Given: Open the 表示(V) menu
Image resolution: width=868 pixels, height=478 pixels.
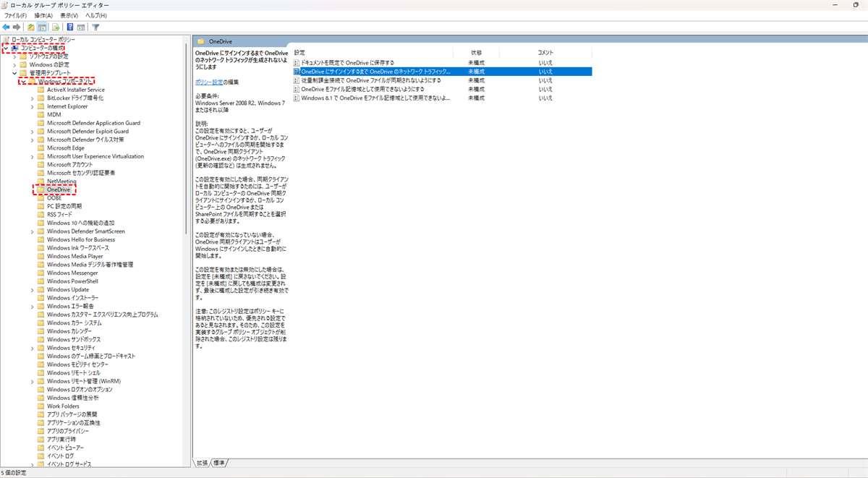Looking at the screenshot, I should pos(70,15).
